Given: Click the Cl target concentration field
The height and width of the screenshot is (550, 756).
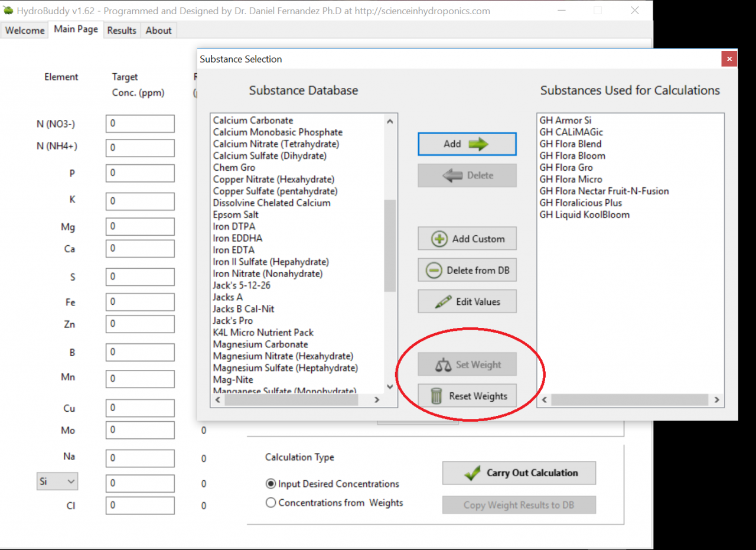Looking at the screenshot, I should point(140,506).
